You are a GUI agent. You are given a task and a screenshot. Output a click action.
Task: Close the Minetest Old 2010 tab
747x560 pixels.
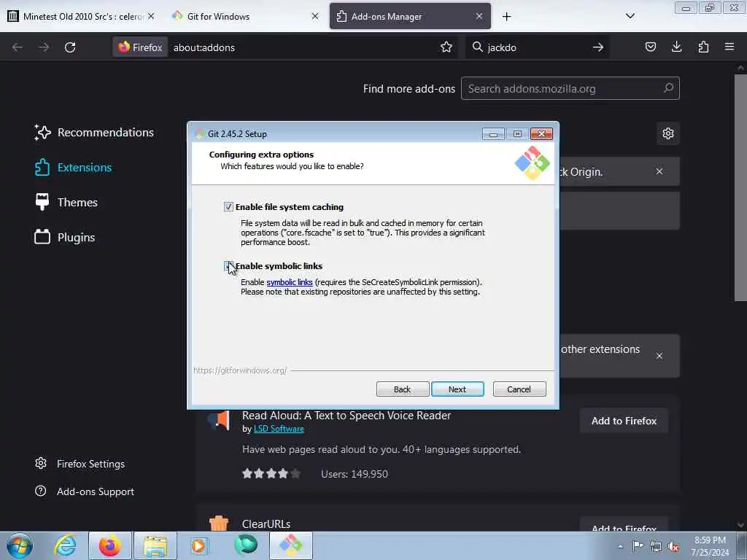coord(151,16)
